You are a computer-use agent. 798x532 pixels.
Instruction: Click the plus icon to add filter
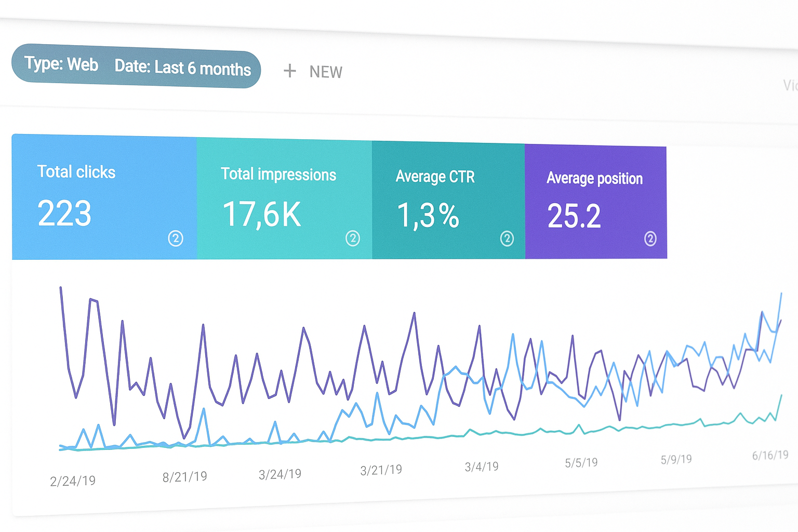point(289,71)
